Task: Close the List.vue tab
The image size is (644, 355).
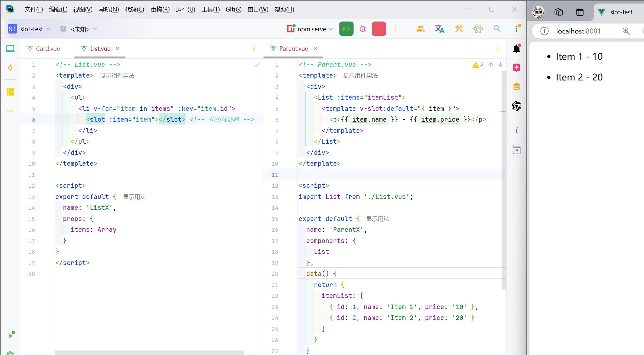Action: pyautogui.click(x=117, y=49)
